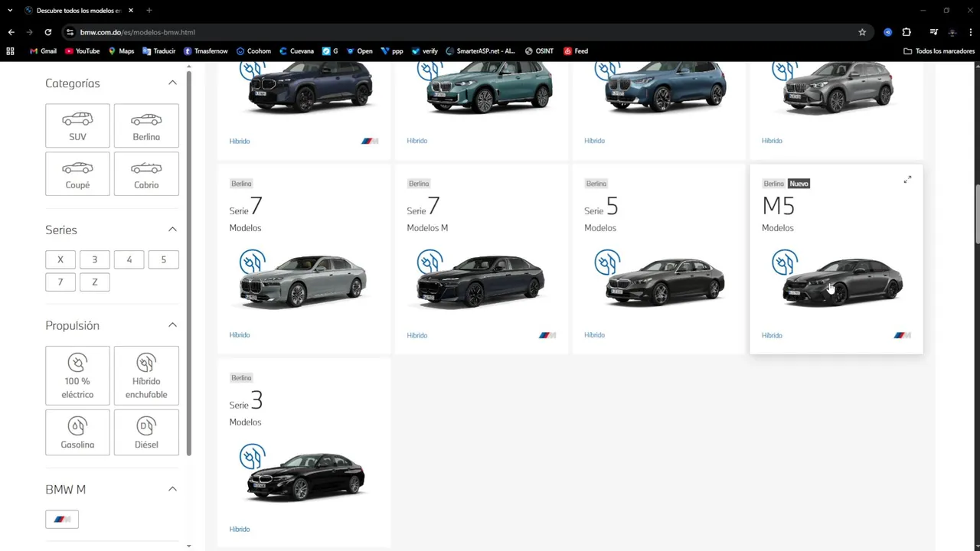Open the browser extensions puzzle icon
This screenshot has height=551, width=980.
906,32
